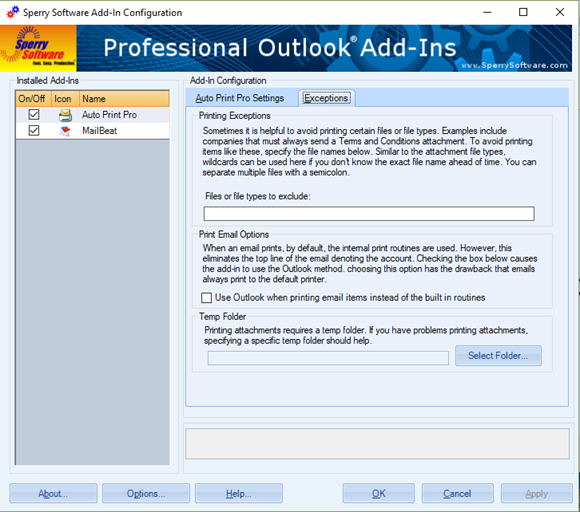Viewport: 580px width, 512px height.
Task: Cancel the configuration changes
Action: coord(458,494)
